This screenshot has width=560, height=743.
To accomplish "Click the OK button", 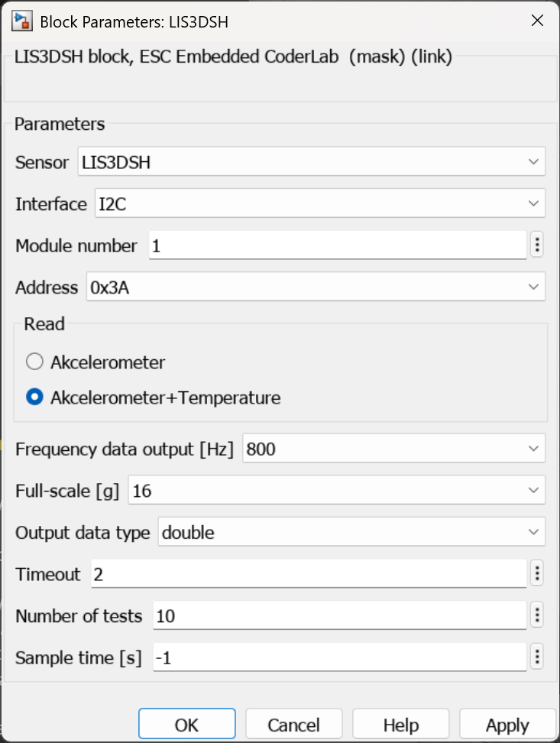I will 187,724.
